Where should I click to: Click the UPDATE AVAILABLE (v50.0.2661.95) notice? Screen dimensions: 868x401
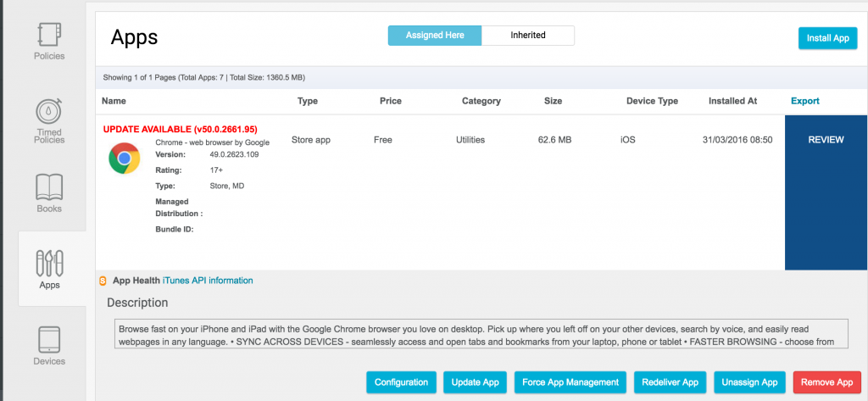(180, 129)
